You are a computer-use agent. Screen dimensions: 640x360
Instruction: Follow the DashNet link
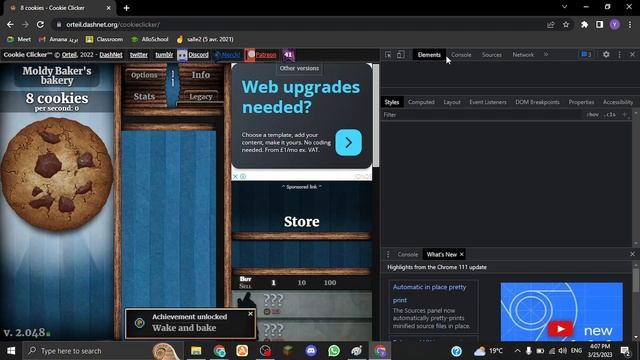[x=111, y=55]
